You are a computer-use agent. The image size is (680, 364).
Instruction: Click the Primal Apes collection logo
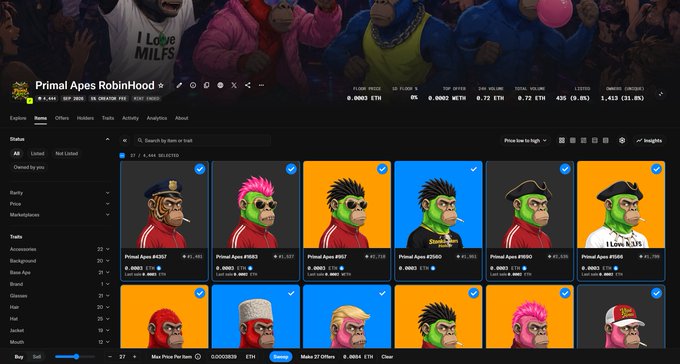20,91
